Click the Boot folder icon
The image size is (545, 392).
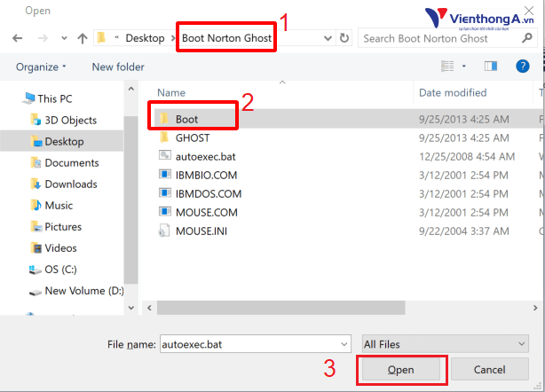(164, 119)
